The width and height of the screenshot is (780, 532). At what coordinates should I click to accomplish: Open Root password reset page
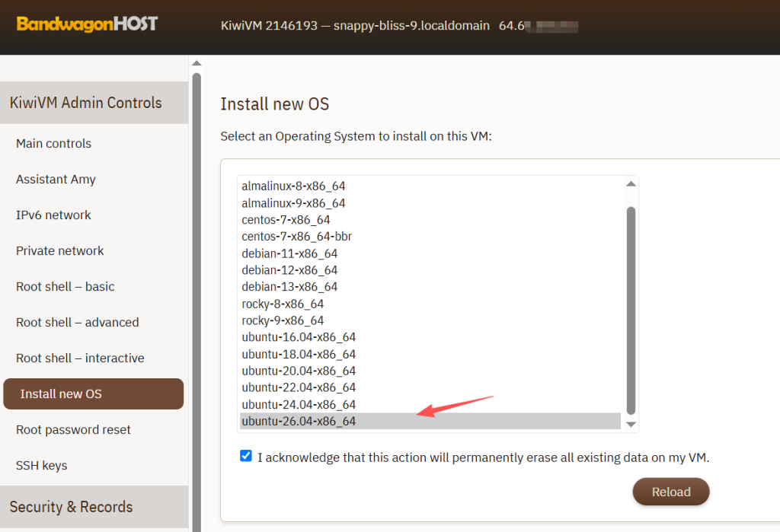pos(73,430)
